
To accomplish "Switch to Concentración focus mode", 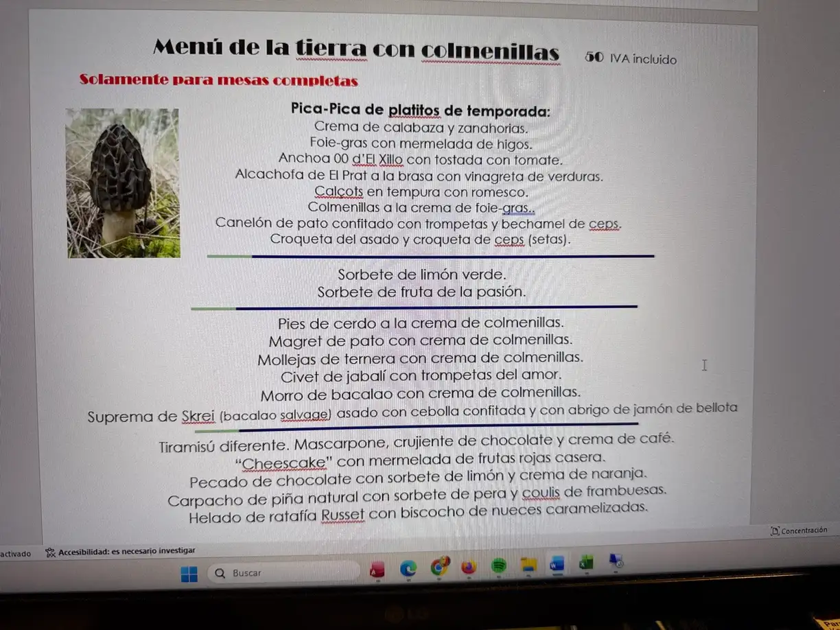I will pos(799,530).
